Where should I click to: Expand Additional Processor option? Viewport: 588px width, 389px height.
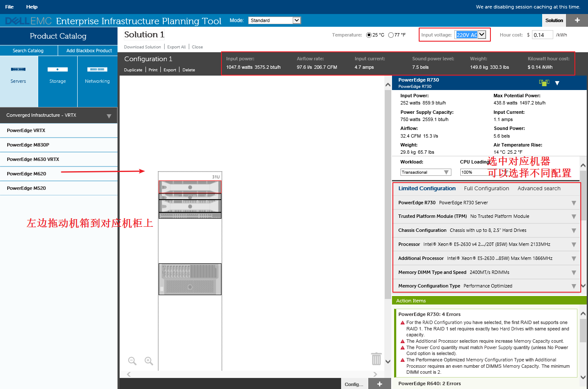[486, 258]
